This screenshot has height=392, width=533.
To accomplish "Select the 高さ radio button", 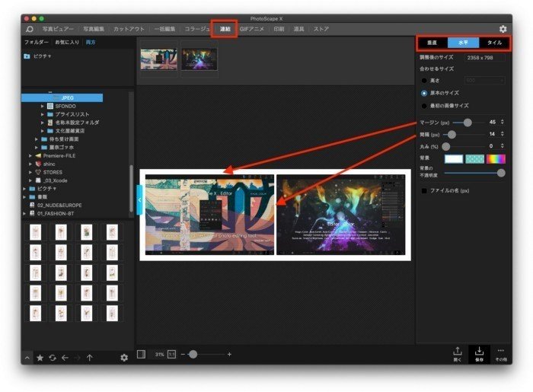I will click(x=424, y=81).
